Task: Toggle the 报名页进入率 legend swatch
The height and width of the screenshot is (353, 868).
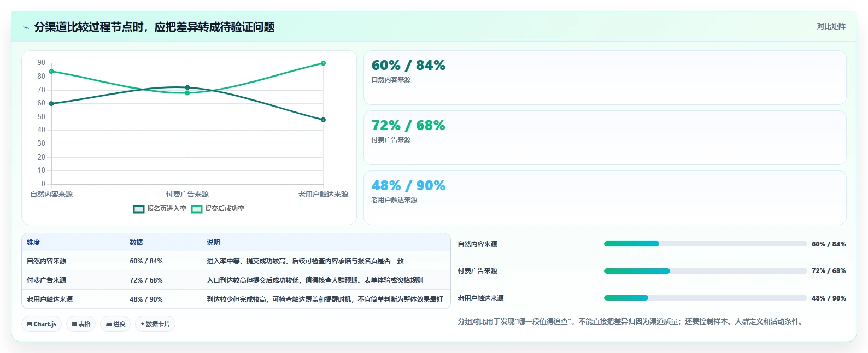Action: coord(139,209)
